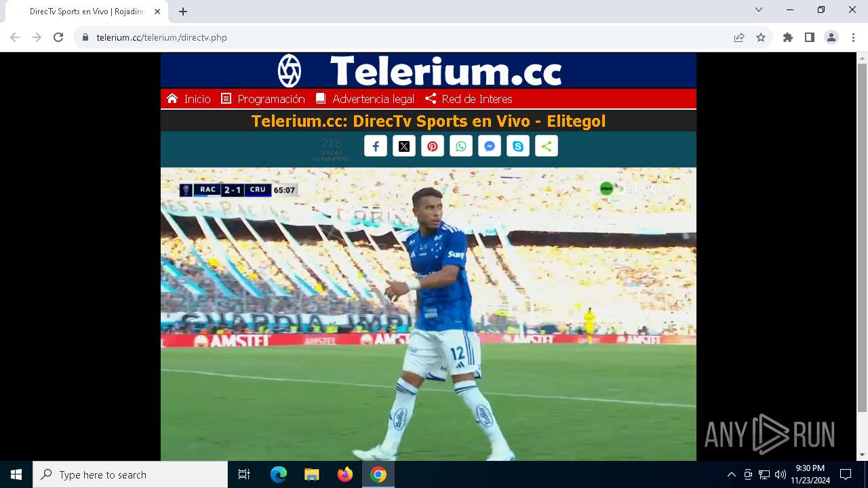Open the Programación menu item
868x488 pixels.
pos(262,99)
